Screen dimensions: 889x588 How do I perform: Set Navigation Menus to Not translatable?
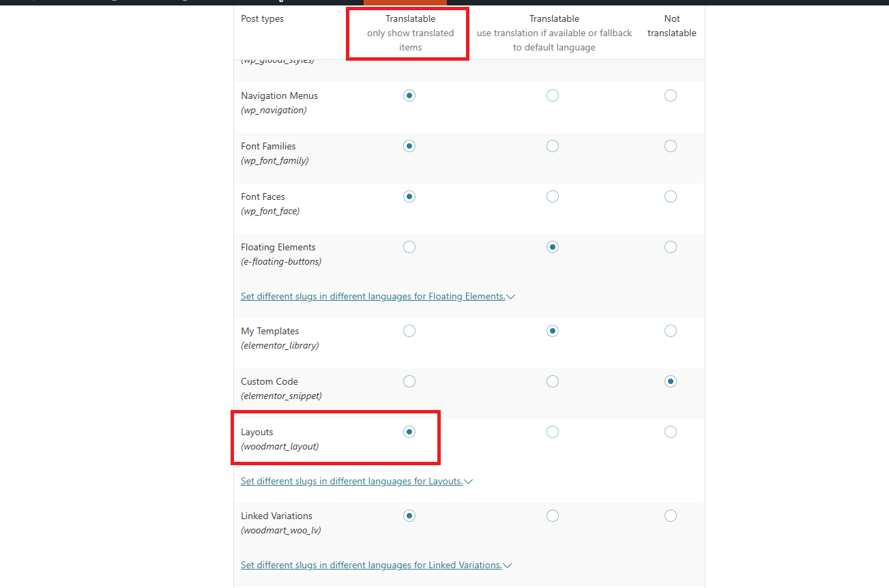[671, 95]
